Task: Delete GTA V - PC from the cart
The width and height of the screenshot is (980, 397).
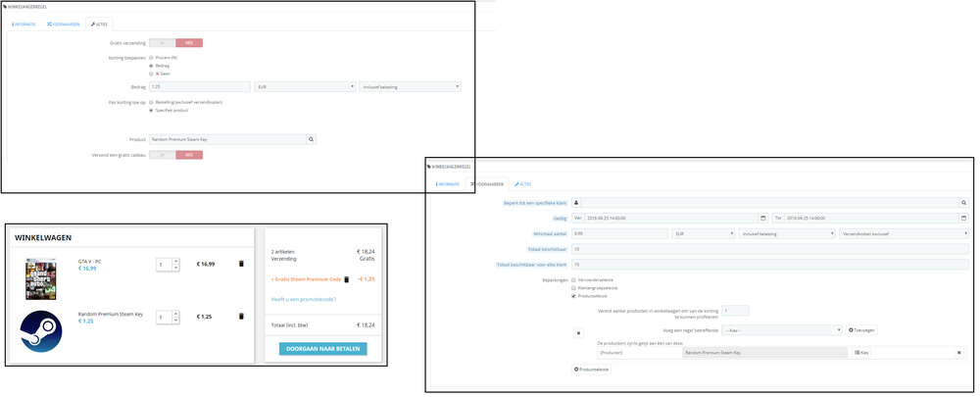Action: (241, 264)
